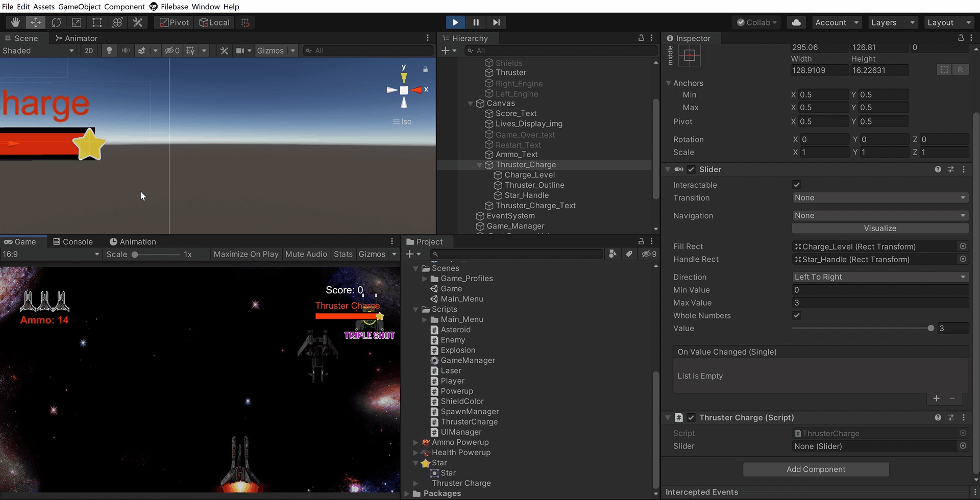Select the Hand tool in the toolbar
Viewport: 980px width, 500px height.
[15, 22]
